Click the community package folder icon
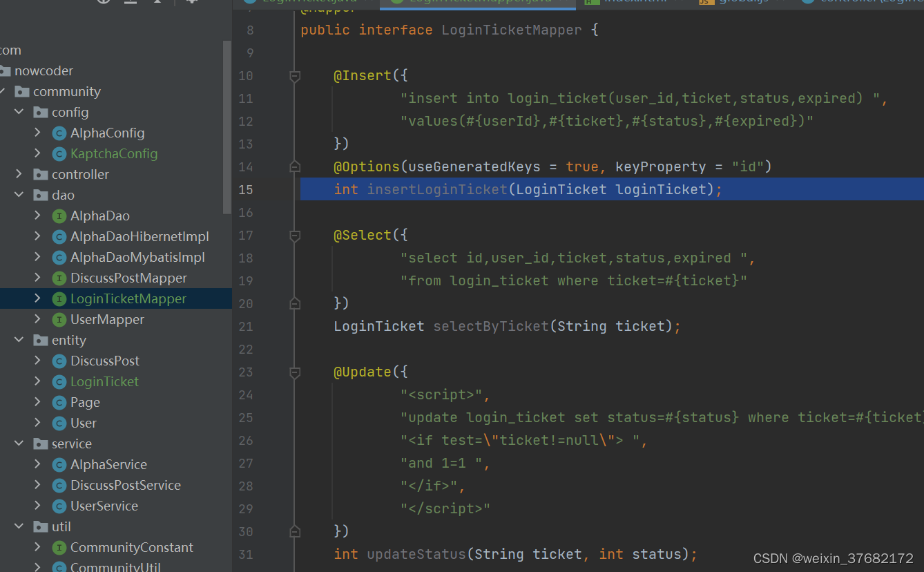This screenshot has width=924, height=572. click(22, 91)
